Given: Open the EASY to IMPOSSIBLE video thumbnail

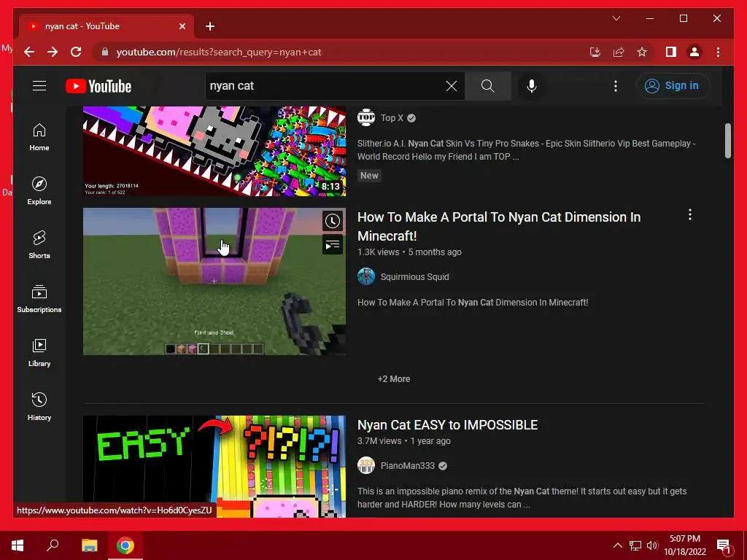Looking at the screenshot, I should [x=214, y=466].
